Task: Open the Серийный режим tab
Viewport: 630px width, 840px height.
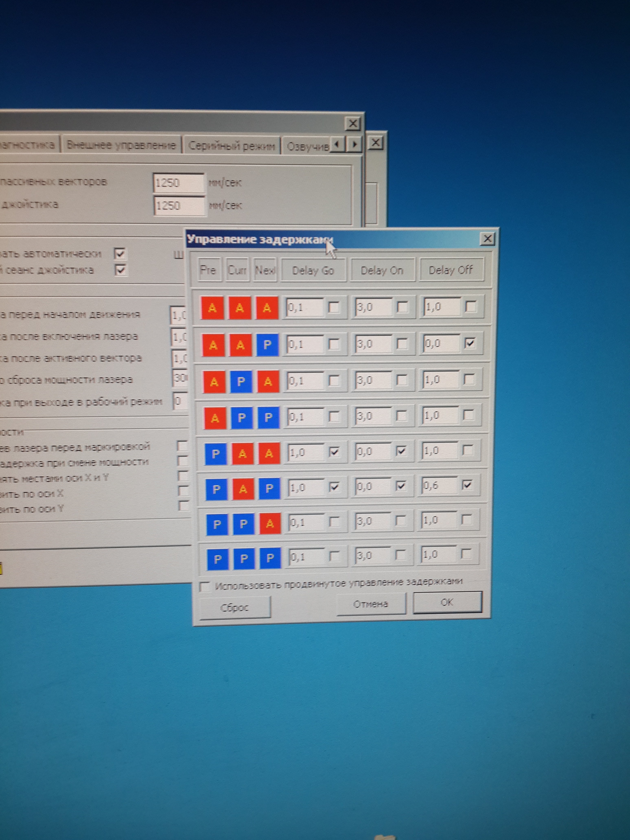Action: (x=231, y=146)
